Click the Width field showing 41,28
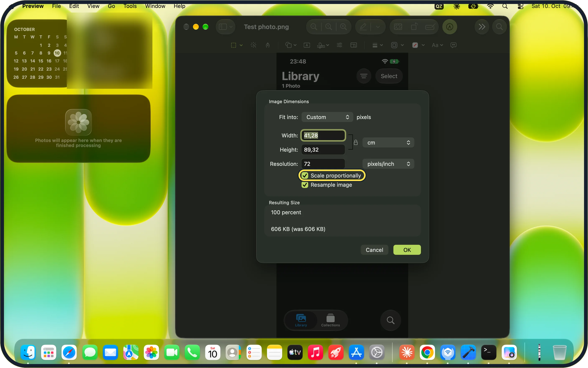 [x=323, y=135]
